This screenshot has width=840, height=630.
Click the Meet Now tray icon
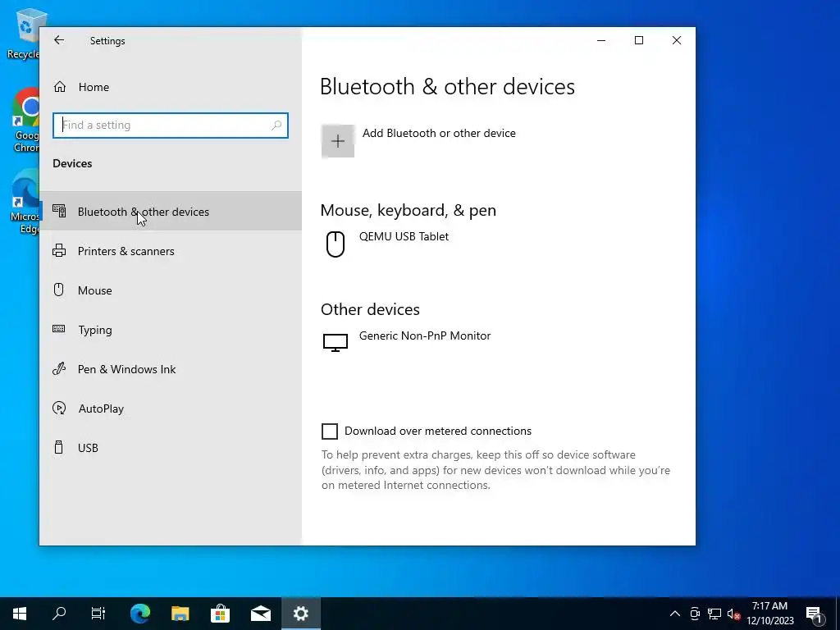click(695, 614)
